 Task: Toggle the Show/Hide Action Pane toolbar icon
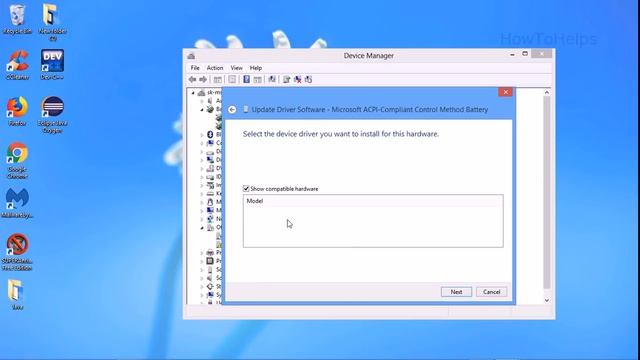(x=258, y=80)
